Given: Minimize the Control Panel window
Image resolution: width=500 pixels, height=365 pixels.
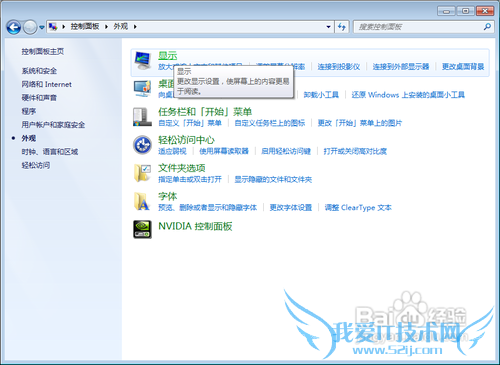Looking at the screenshot, I should click(x=447, y=11).
